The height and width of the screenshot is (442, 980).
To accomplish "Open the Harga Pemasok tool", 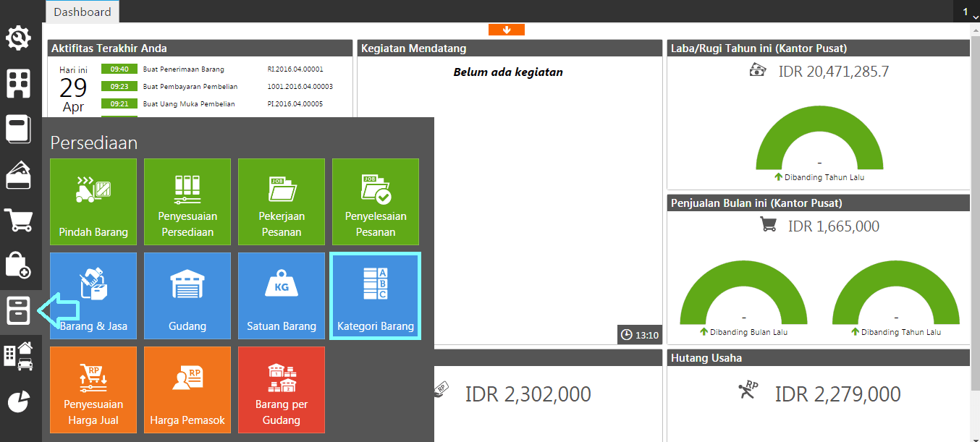I will click(187, 390).
